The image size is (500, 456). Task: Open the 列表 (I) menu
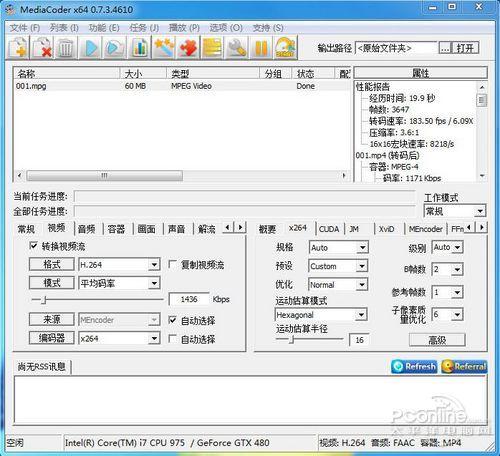[x=64, y=28]
